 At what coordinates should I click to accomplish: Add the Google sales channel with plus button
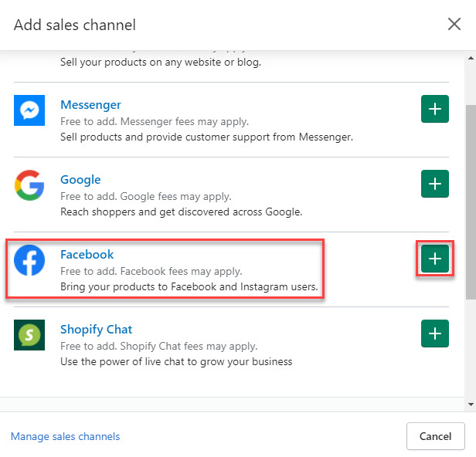click(435, 184)
